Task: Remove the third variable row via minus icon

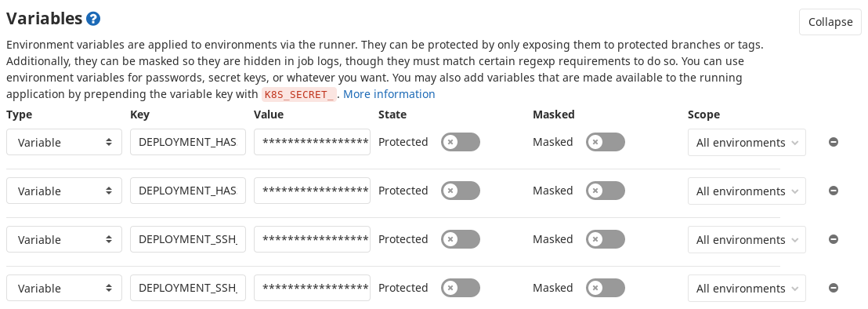Action: (833, 240)
